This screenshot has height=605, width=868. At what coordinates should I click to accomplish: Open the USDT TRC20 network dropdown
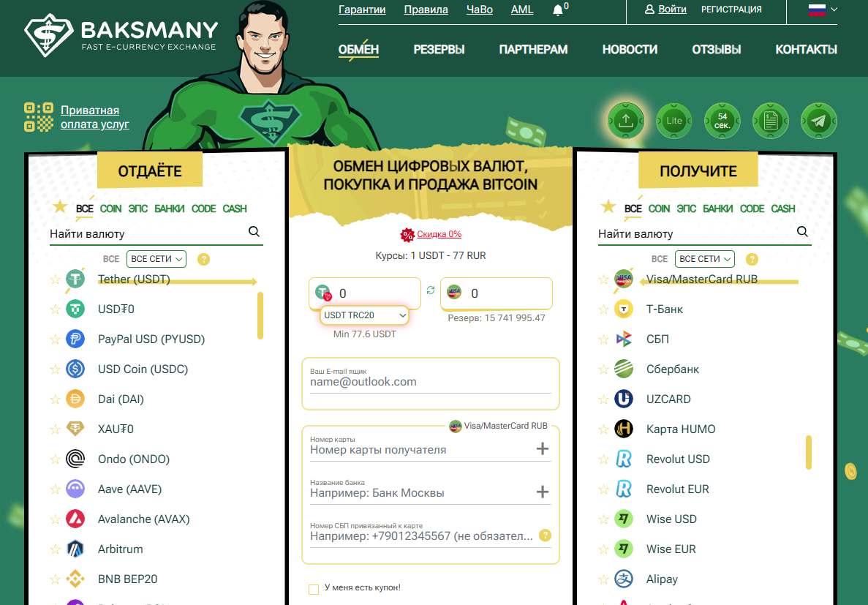[x=364, y=315]
